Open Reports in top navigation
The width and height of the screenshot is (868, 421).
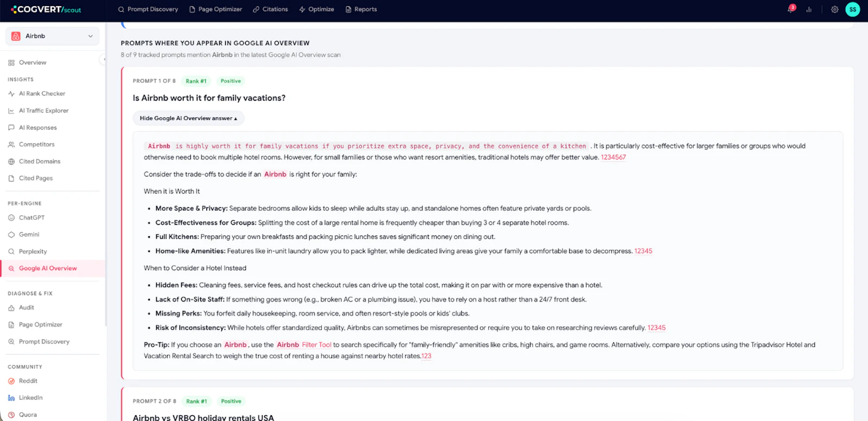point(361,9)
